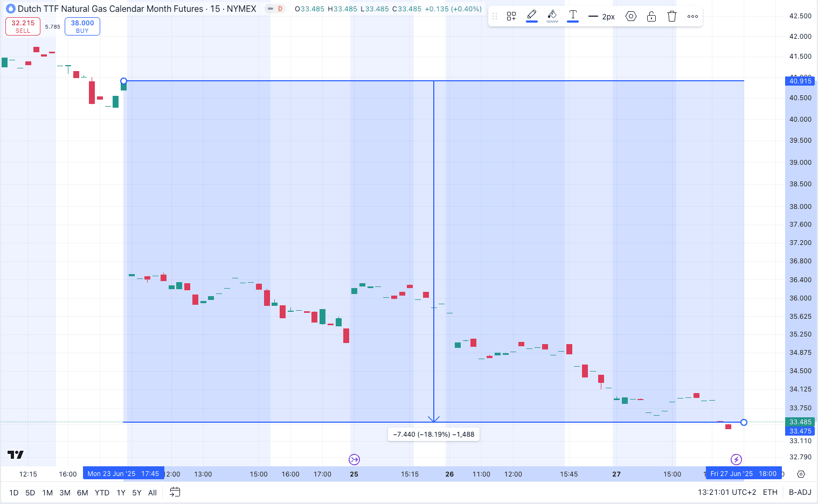Select the 3M date range
This screenshot has height=504, width=818.
click(65, 493)
